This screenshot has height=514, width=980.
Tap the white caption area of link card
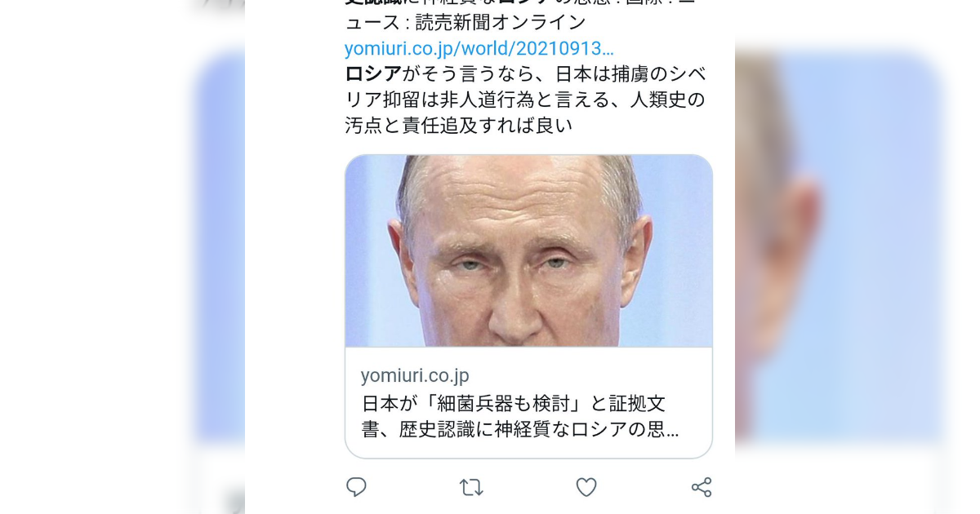click(528, 402)
